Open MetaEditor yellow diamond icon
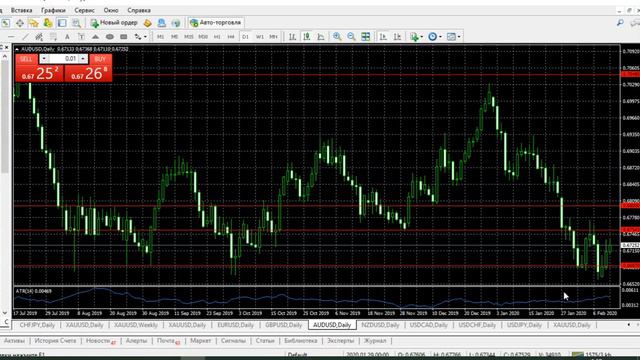 coord(147,23)
